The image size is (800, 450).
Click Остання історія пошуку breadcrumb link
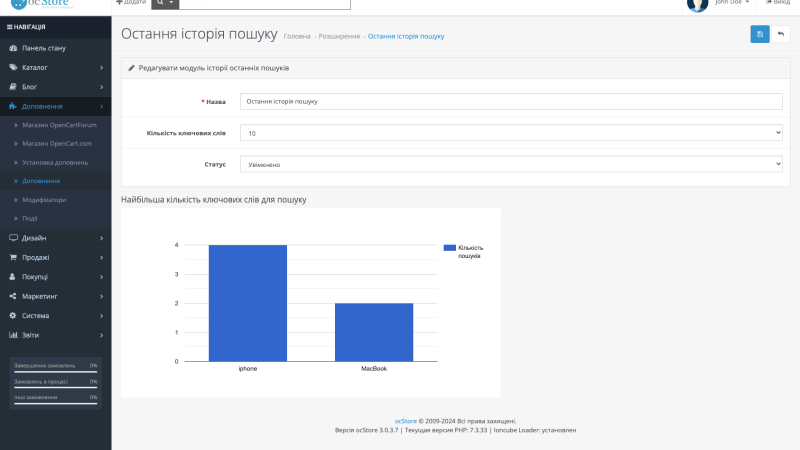coord(406,36)
